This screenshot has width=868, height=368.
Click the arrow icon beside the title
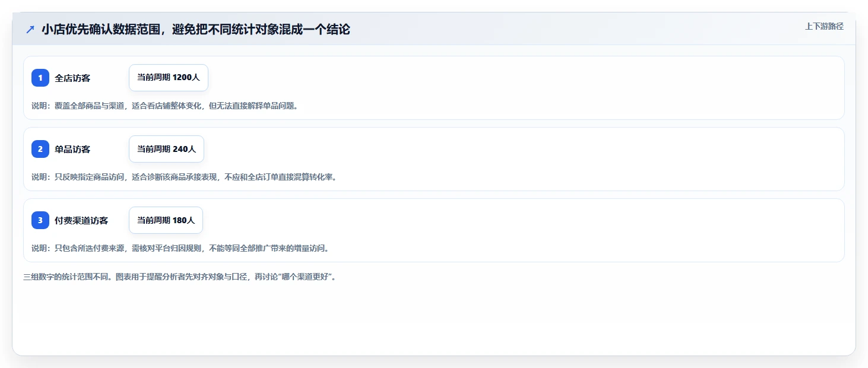point(30,29)
